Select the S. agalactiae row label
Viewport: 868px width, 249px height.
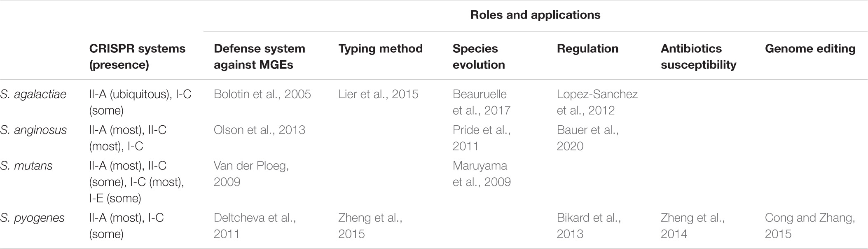(33, 94)
